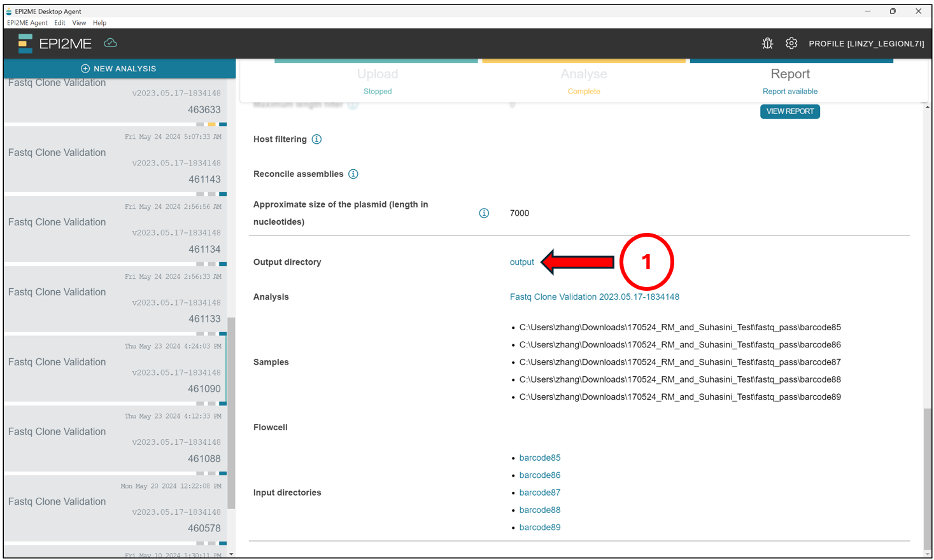This screenshot has height=560, width=934.
Task: Open the barcode88 input directory
Action: 540,510
